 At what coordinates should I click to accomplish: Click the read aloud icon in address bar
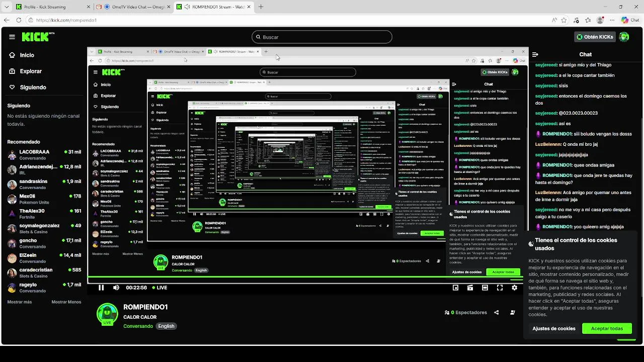coord(554,20)
